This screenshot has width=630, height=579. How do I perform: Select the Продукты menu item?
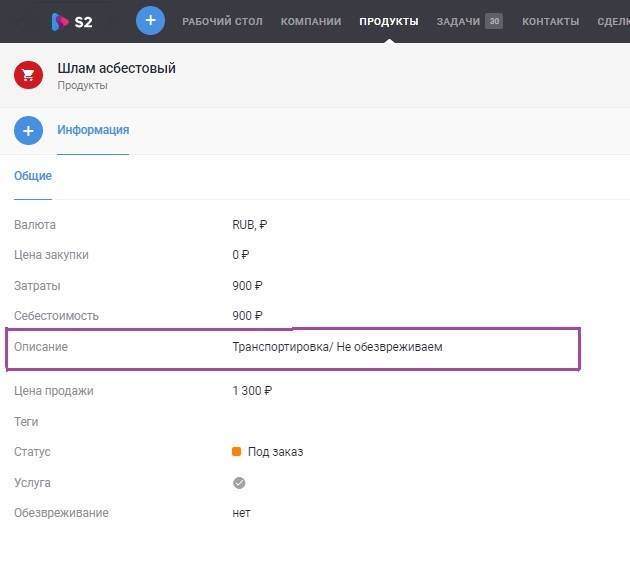click(389, 22)
